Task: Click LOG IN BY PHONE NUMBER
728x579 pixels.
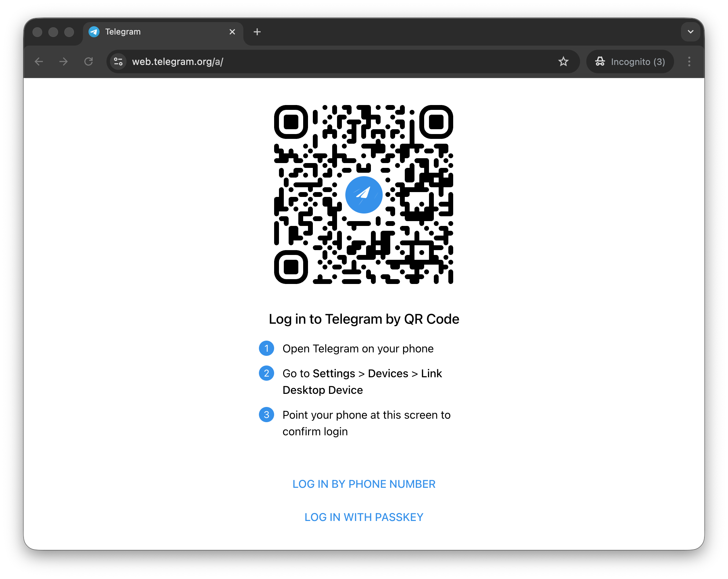Action: click(x=364, y=484)
